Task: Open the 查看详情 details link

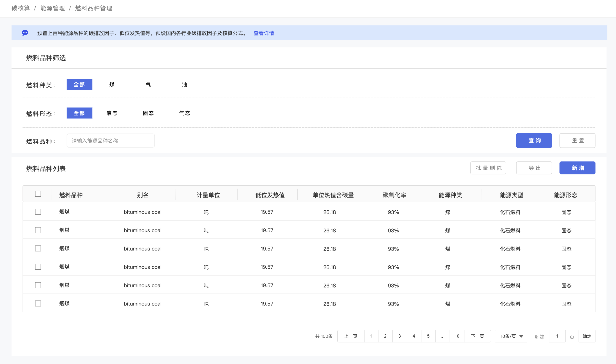Action: pyautogui.click(x=264, y=33)
